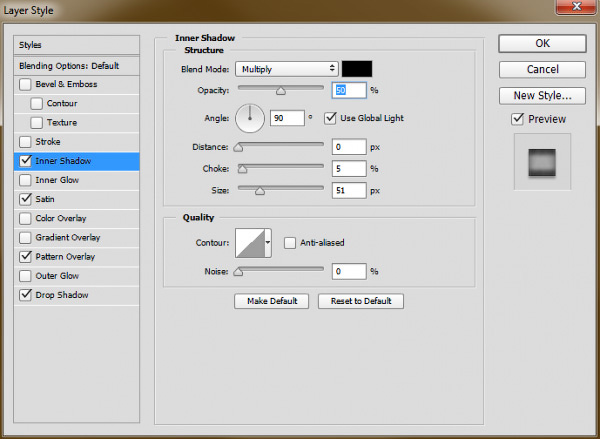600x439 pixels.
Task: Switch to Satin settings
Action: 45,199
